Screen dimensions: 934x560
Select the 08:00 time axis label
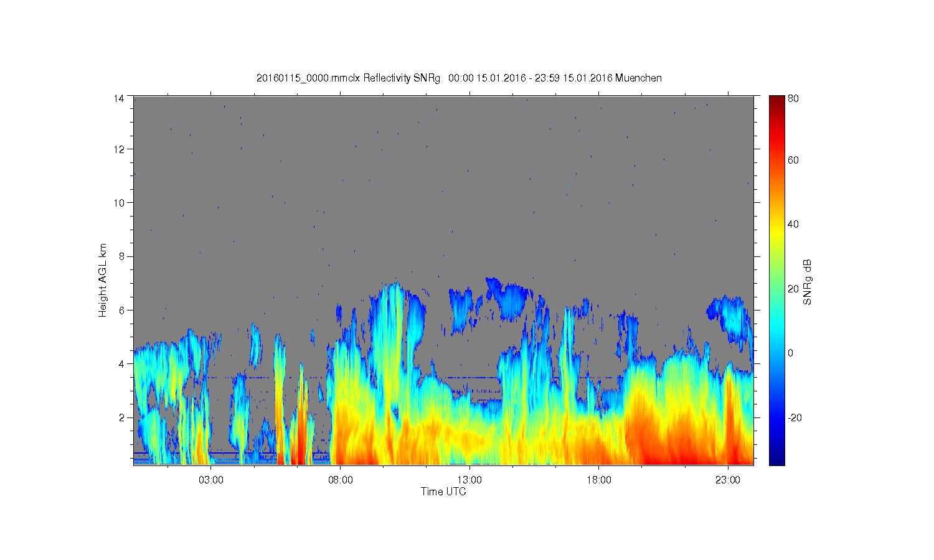pyautogui.click(x=341, y=480)
